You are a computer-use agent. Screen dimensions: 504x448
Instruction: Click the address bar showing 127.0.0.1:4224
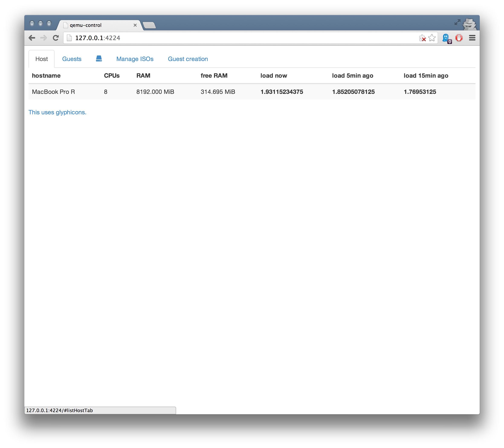(222, 38)
